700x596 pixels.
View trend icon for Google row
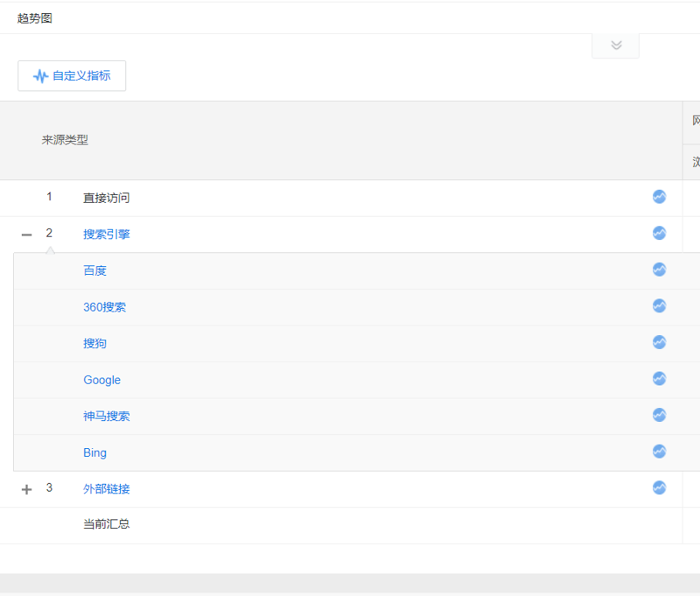click(659, 379)
